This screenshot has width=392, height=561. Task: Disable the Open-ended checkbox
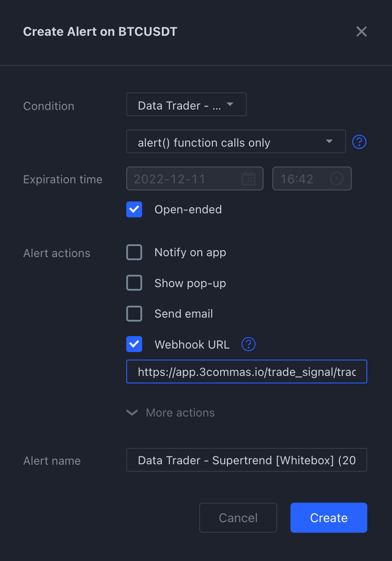tap(134, 209)
